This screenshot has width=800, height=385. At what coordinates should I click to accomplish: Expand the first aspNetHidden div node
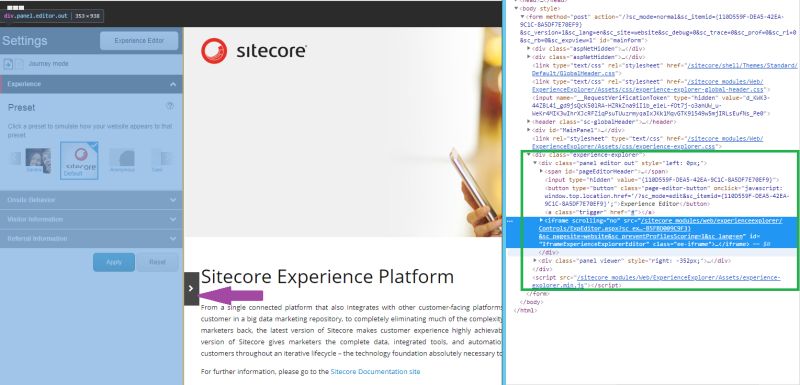529,49
